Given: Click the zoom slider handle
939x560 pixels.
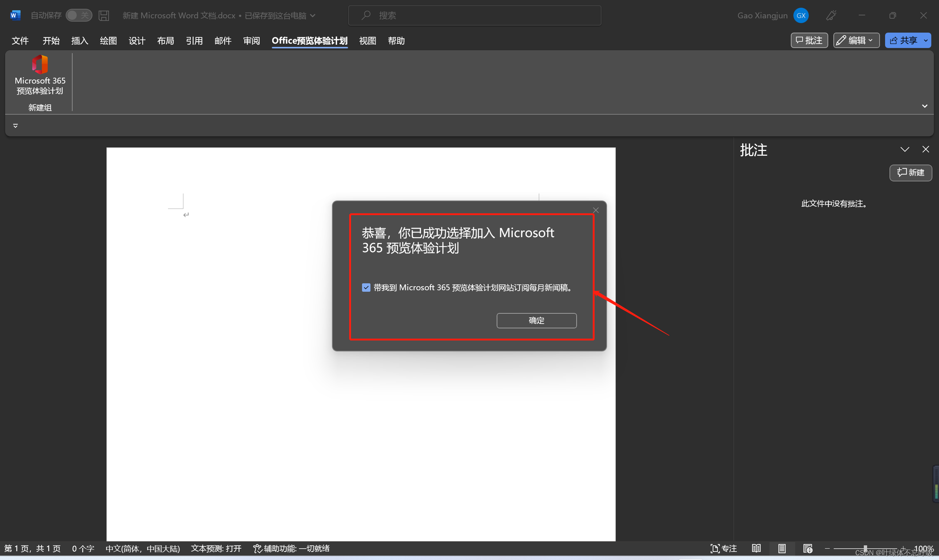Looking at the screenshot, I should point(865,548).
